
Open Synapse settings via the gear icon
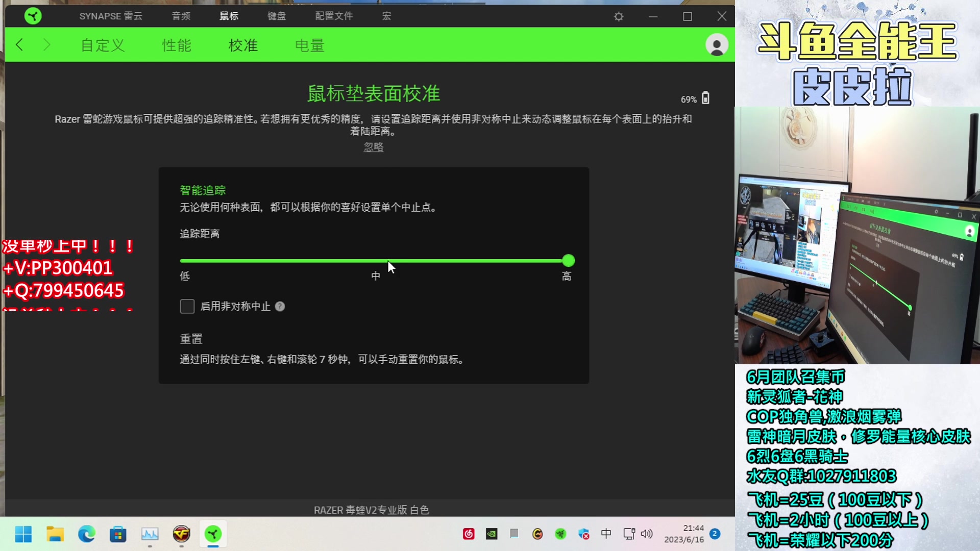[618, 16]
